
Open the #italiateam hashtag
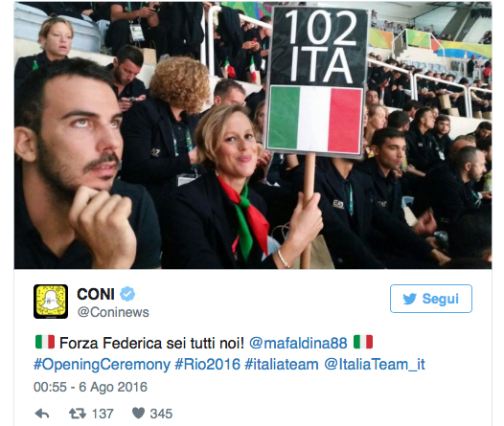(x=282, y=365)
